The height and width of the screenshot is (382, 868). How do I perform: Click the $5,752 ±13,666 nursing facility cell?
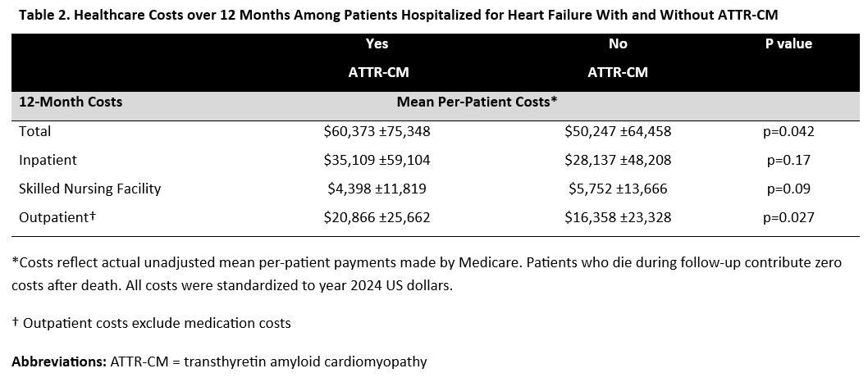coord(618,189)
